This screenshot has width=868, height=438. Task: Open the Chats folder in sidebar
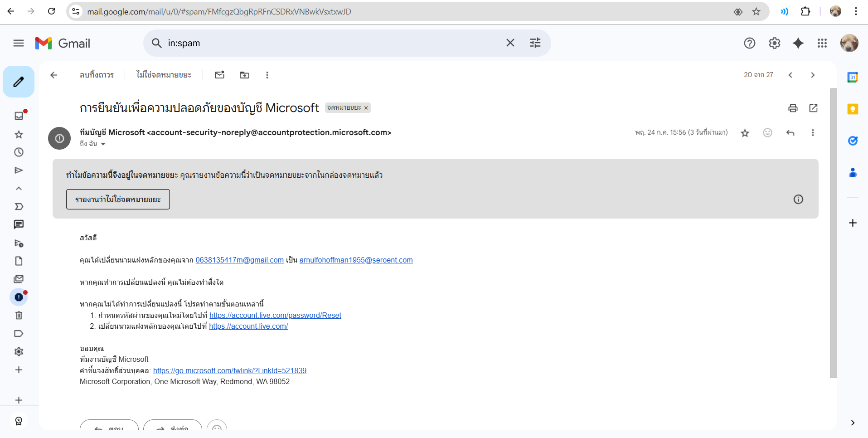pyautogui.click(x=19, y=224)
